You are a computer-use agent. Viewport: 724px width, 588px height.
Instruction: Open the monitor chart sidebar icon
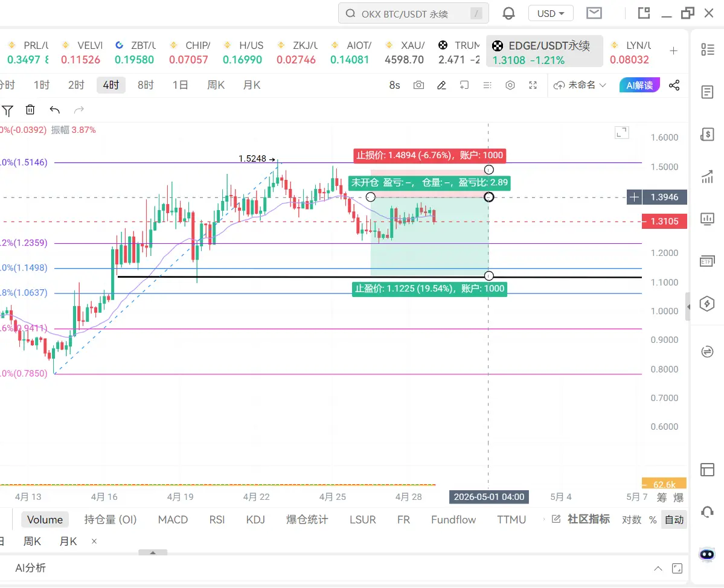pos(707,219)
